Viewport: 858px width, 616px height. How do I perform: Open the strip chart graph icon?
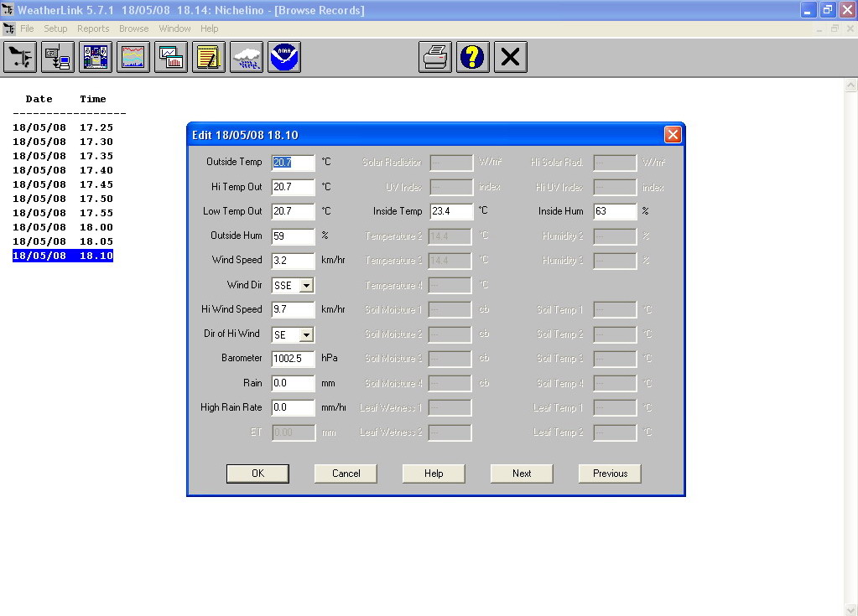[x=133, y=57]
